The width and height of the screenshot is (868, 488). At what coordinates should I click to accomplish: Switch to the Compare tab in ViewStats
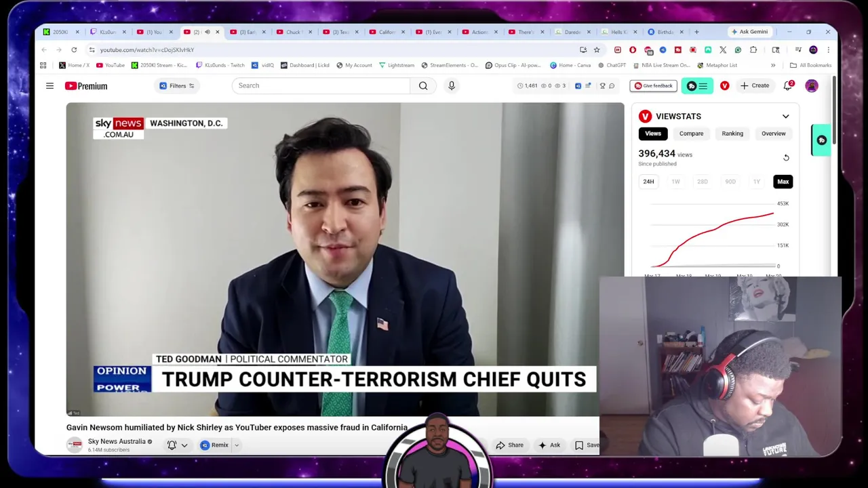click(x=691, y=134)
